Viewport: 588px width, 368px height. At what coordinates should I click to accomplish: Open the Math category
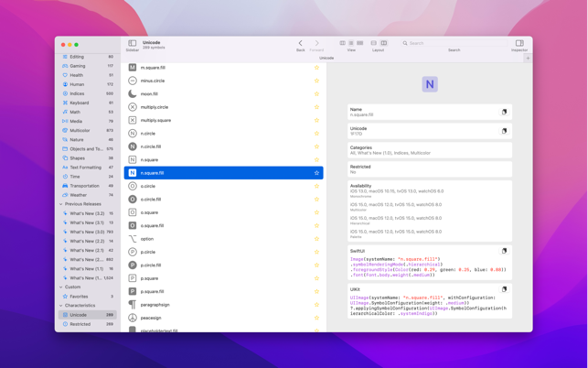(x=88, y=112)
